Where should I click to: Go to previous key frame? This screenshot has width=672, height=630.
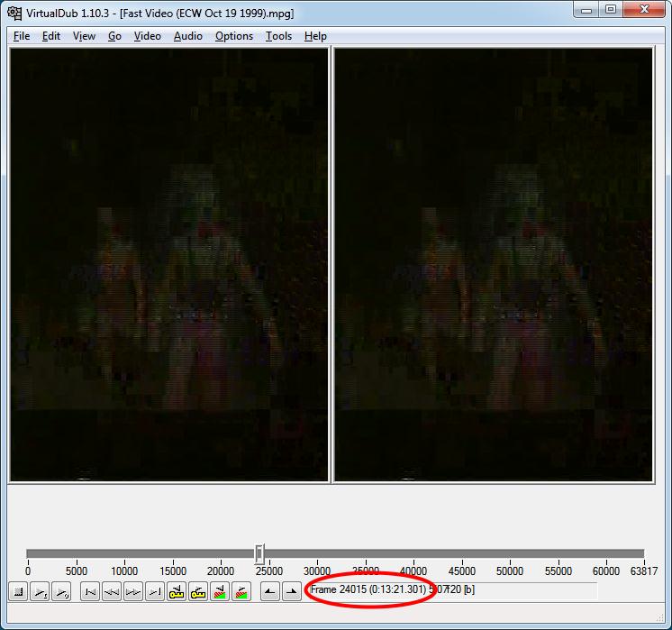[177, 592]
